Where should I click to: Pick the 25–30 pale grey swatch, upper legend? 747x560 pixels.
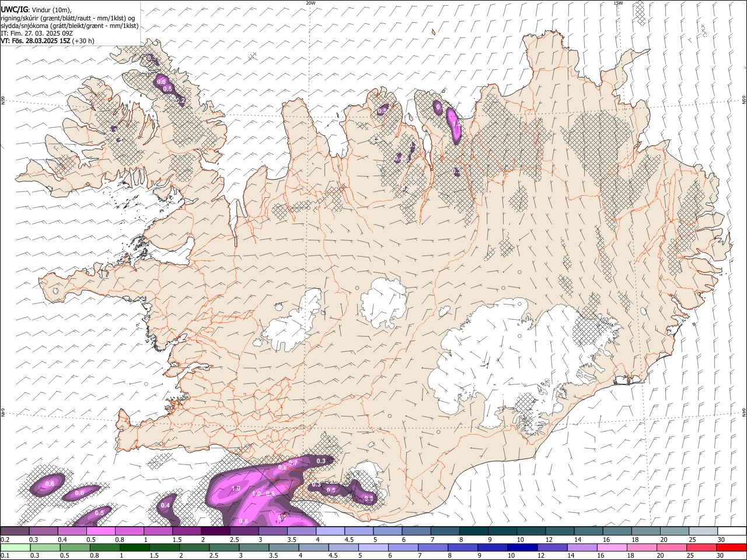(703, 531)
